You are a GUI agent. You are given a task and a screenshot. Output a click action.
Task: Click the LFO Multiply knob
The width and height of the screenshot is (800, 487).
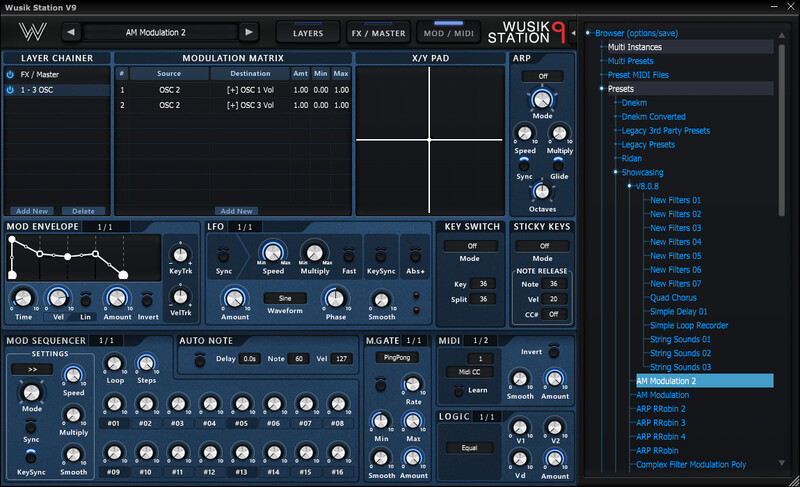coord(314,252)
